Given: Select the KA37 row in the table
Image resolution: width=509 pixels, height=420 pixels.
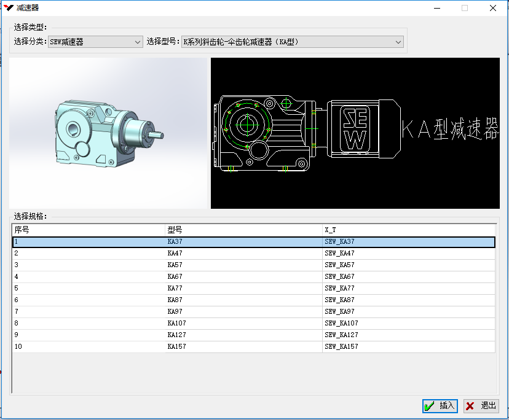Looking at the screenshot, I should point(175,242).
